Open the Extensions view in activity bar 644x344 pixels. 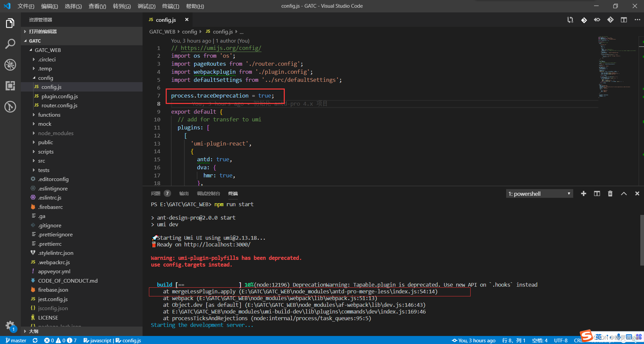[x=10, y=86]
